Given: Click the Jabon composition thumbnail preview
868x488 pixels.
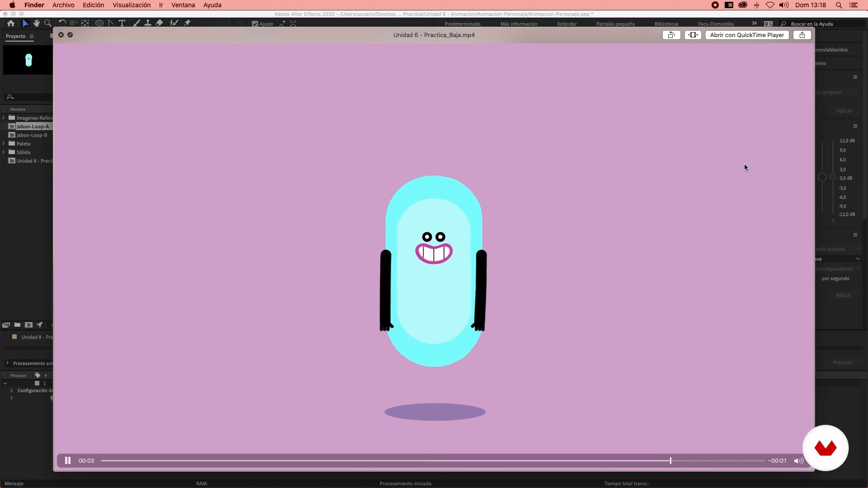Looking at the screenshot, I should (x=28, y=60).
